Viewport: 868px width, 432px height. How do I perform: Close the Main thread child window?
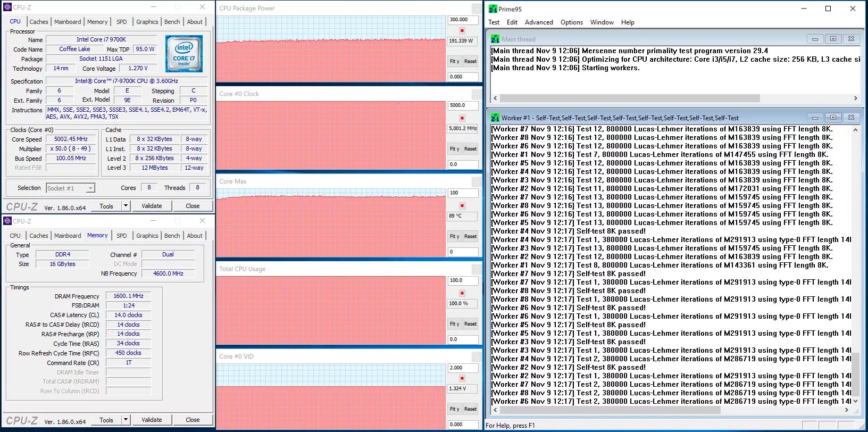click(851, 39)
